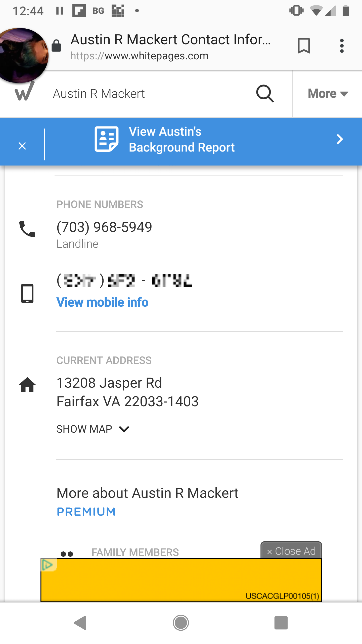The height and width of the screenshot is (644, 362).
Task: Tap the Flipboard notification icon in status bar
Action: [79, 11]
